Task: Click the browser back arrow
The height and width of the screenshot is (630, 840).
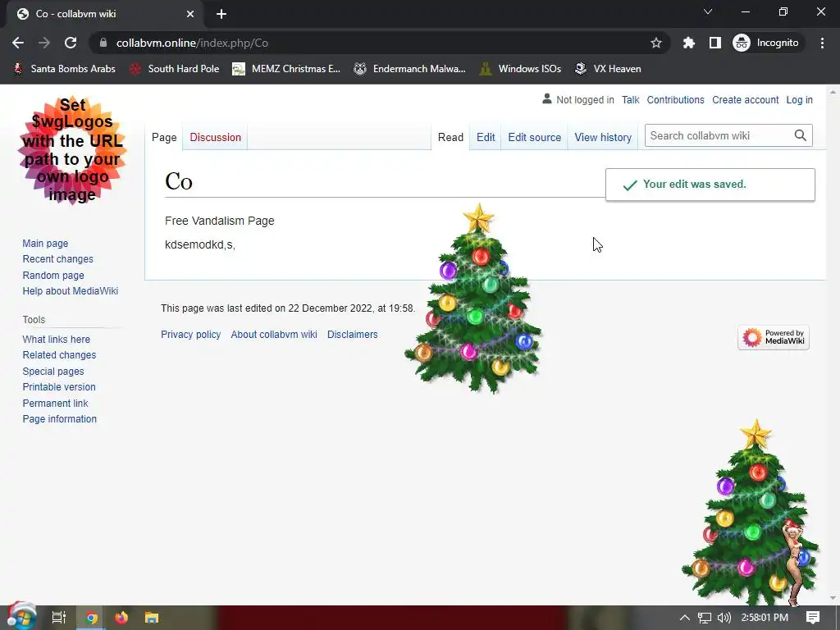Action: (x=18, y=43)
